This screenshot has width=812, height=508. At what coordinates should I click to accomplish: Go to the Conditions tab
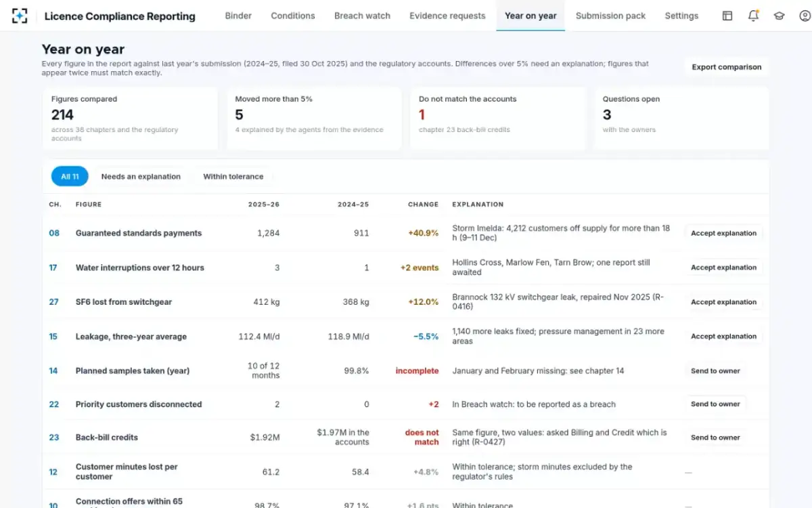click(293, 16)
